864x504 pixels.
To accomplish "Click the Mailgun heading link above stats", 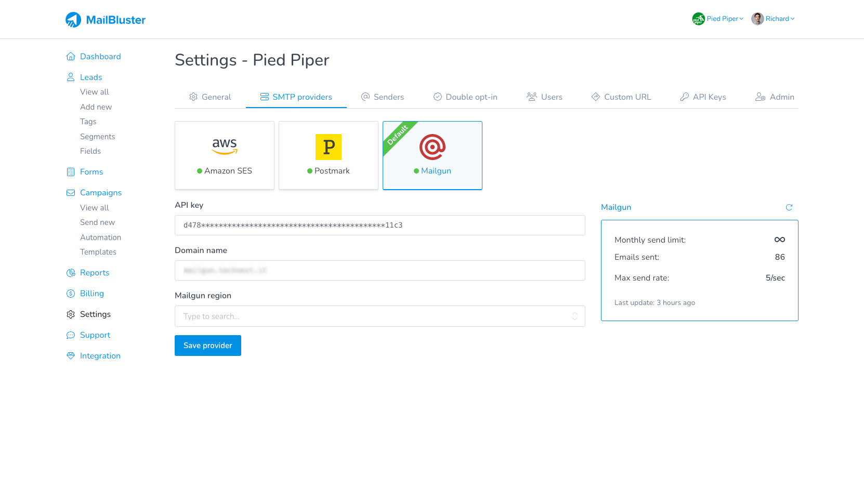I will 616,207.
